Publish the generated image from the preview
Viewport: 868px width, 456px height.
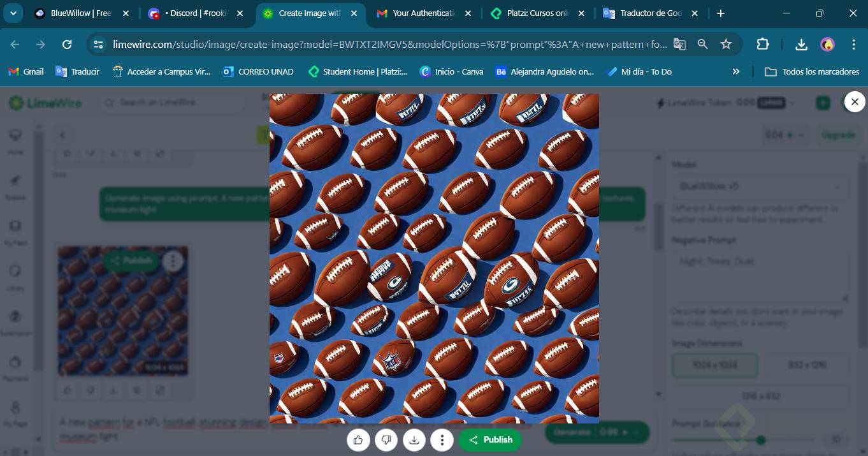coord(490,440)
